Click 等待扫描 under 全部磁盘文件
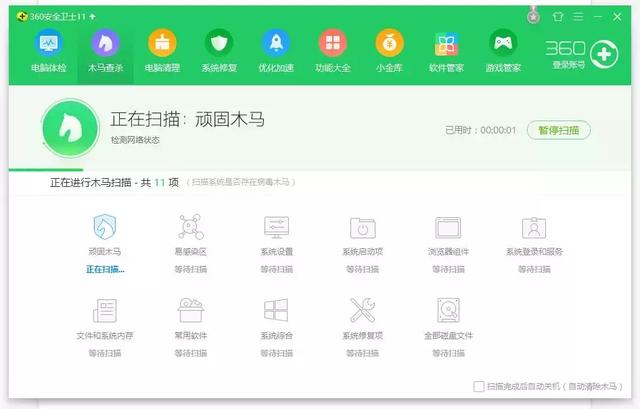Image resolution: width=640 pixels, height=409 pixels. [x=448, y=353]
